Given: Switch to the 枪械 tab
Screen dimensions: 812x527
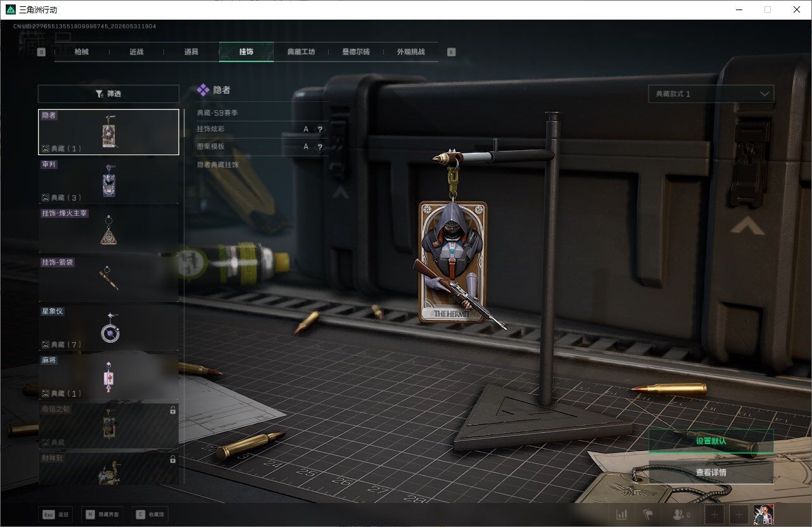Looking at the screenshot, I should 82,52.
